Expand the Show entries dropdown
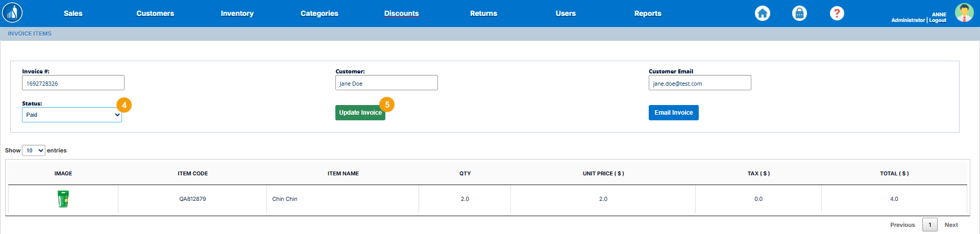Image resolution: width=980 pixels, height=234 pixels. [x=34, y=150]
